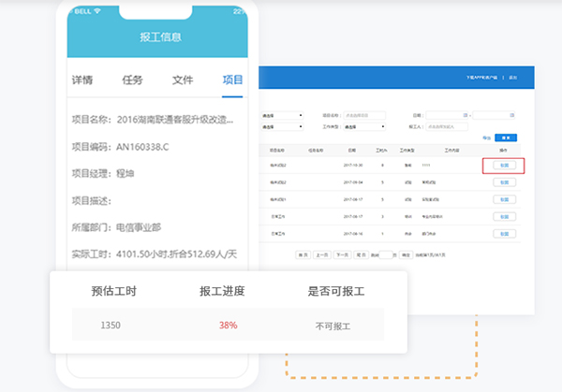Click the 确定 confirm page jump button
The height and width of the screenshot is (392, 562).
pos(407,254)
